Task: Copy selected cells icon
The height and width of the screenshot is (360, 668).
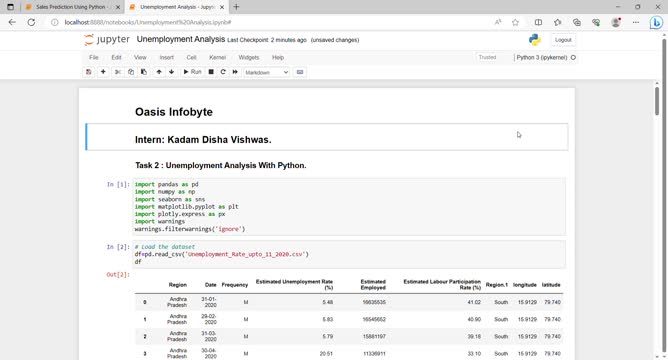Action: point(131,72)
